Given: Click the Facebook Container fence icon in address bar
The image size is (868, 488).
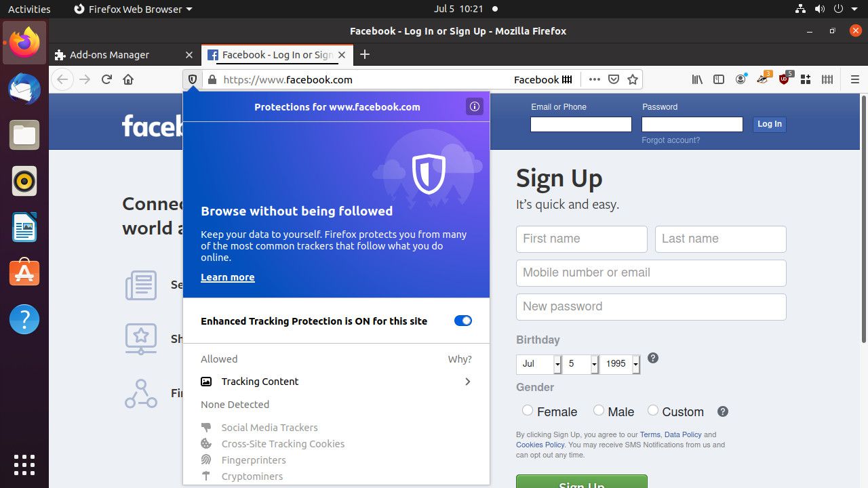Looking at the screenshot, I should [x=567, y=79].
